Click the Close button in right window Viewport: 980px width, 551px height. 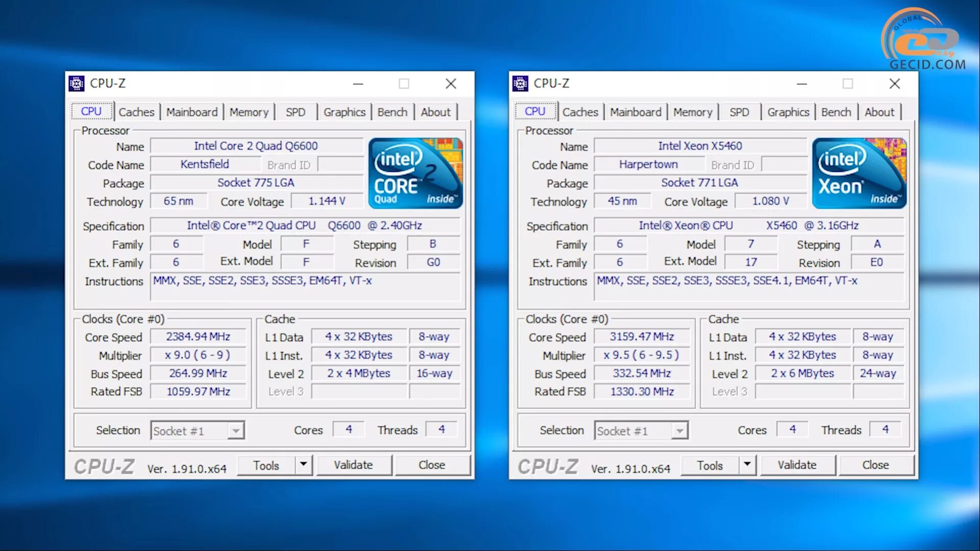click(876, 465)
